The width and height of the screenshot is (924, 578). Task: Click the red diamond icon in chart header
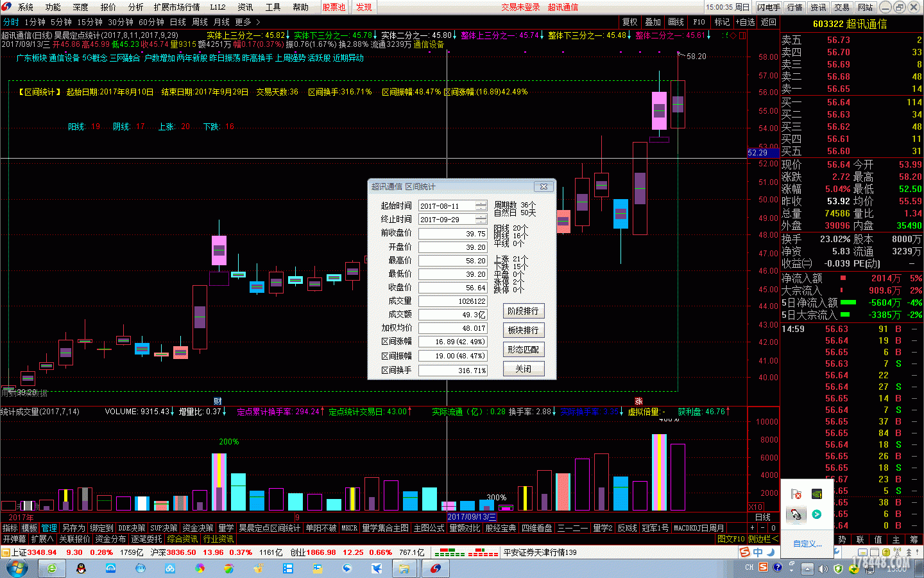click(x=733, y=35)
